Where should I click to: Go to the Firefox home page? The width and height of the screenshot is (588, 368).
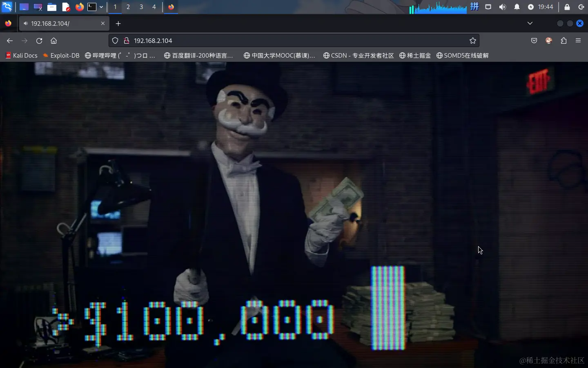[53, 40]
